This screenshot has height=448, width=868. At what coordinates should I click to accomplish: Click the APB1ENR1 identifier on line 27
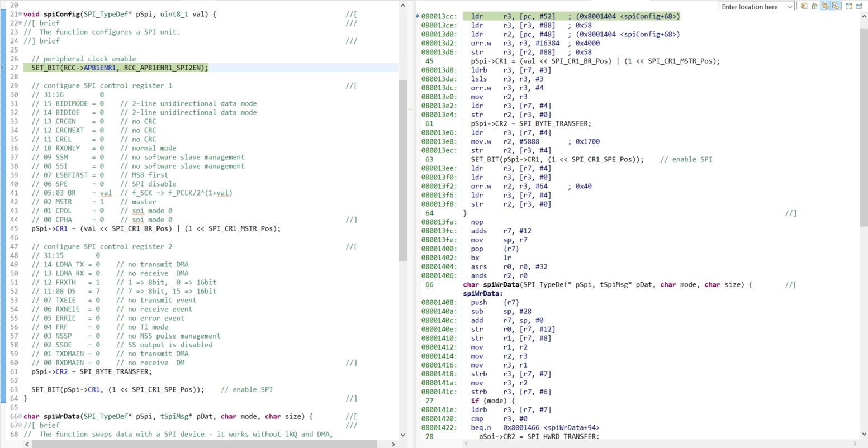point(100,68)
